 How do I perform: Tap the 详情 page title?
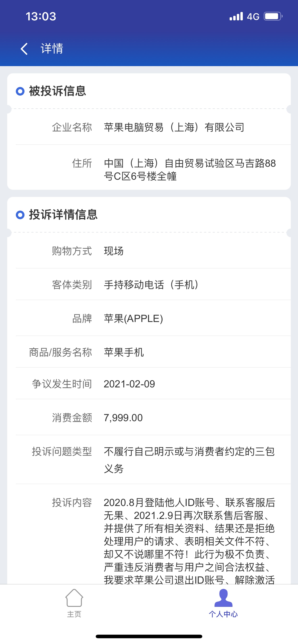click(x=52, y=48)
